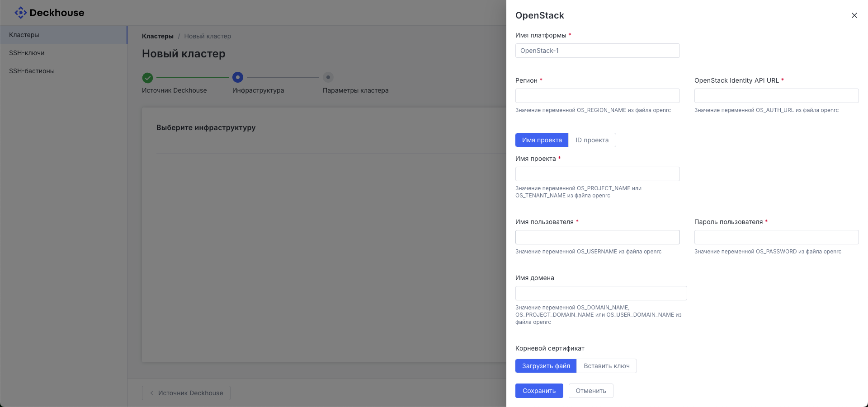Switch to Вставить ключ certificate option
The height and width of the screenshot is (407, 868).
[606, 366]
